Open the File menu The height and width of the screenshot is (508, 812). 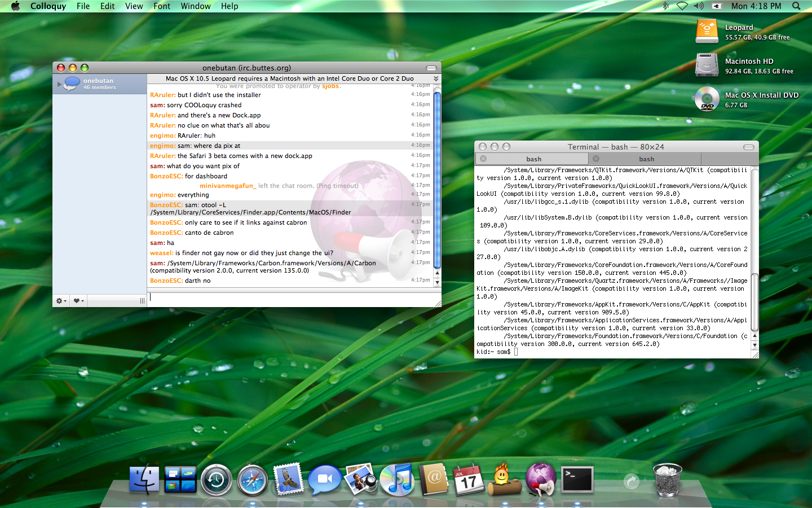83,6
